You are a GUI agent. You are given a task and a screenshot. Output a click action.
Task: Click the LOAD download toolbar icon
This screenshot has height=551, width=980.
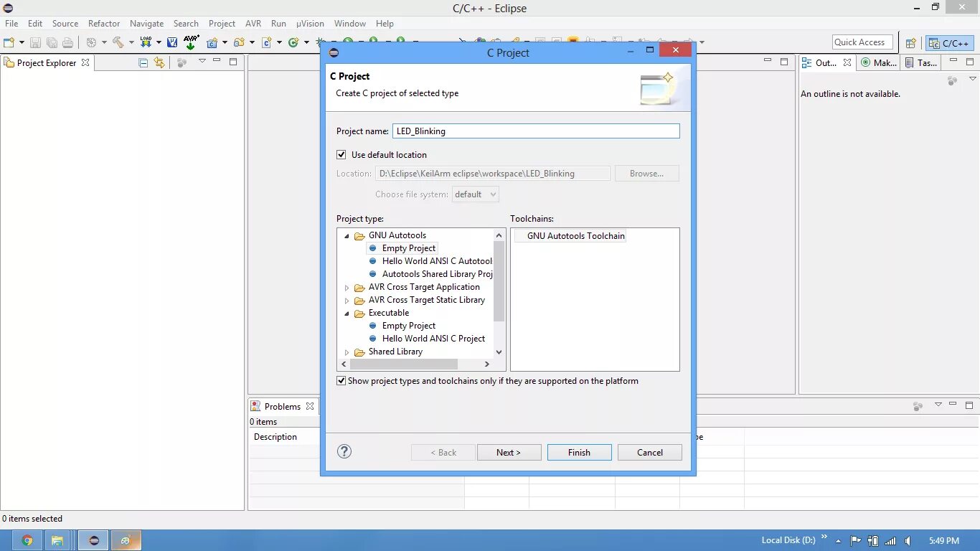click(146, 42)
